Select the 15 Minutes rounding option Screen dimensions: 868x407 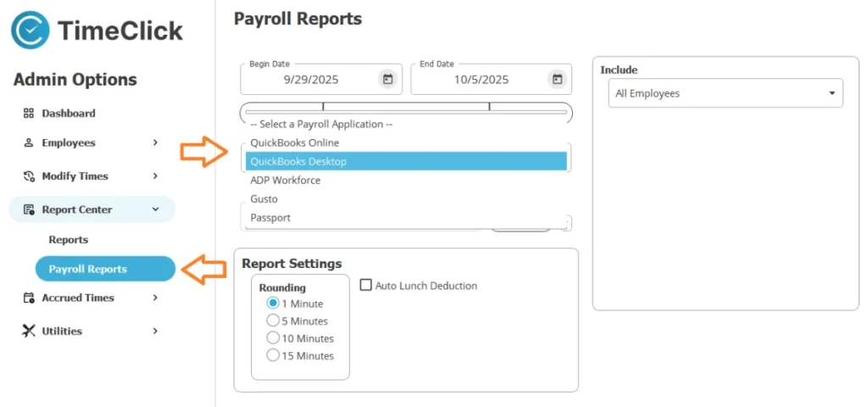pos(273,356)
